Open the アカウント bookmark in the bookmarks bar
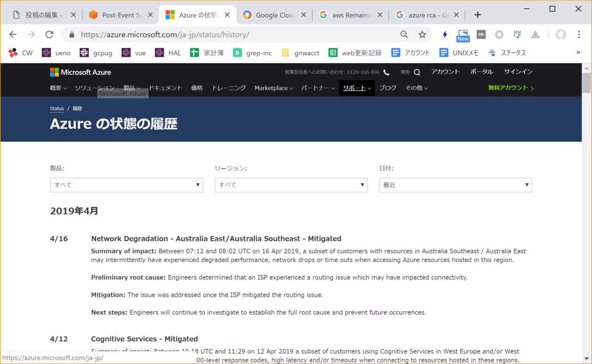The height and width of the screenshot is (364, 592). [411, 53]
